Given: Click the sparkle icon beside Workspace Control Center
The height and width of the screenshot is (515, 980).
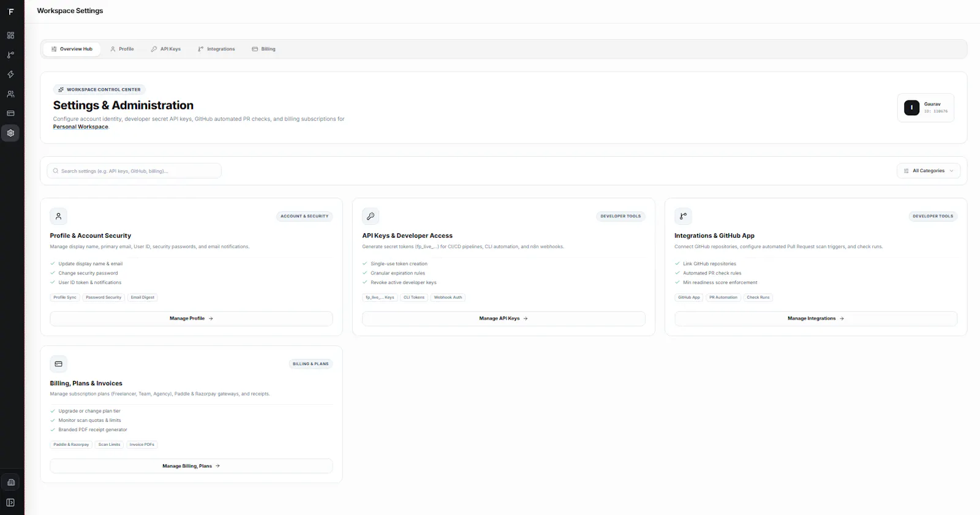Looking at the screenshot, I should [61, 89].
